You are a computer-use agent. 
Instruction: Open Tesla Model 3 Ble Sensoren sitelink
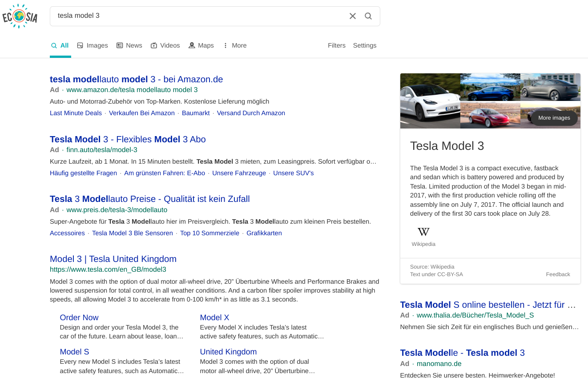pos(133,233)
